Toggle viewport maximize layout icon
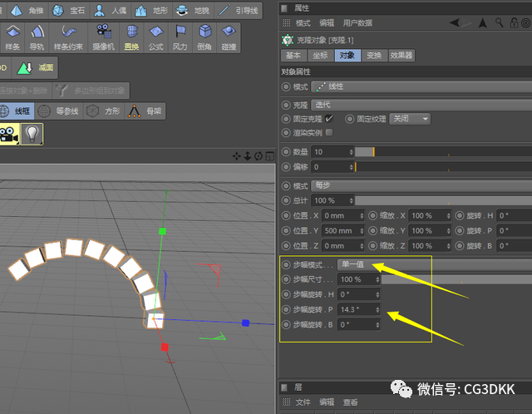This screenshot has height=414, width=532. pos(269,156)
